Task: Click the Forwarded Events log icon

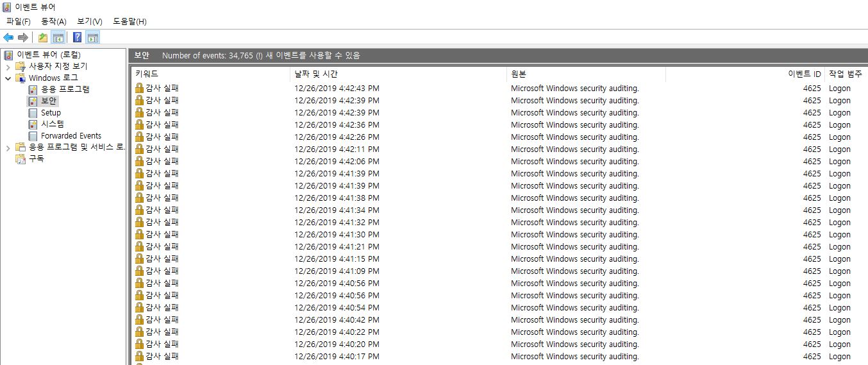Action: (33, 135)
